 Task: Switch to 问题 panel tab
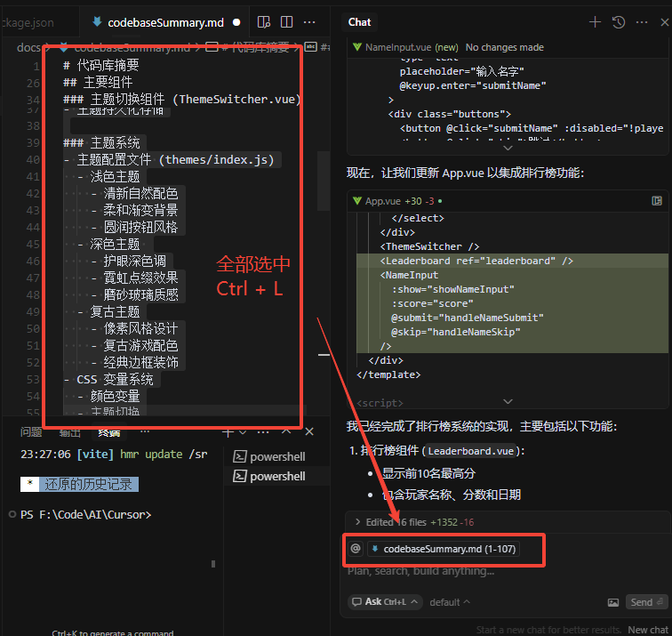click(31, 432)
